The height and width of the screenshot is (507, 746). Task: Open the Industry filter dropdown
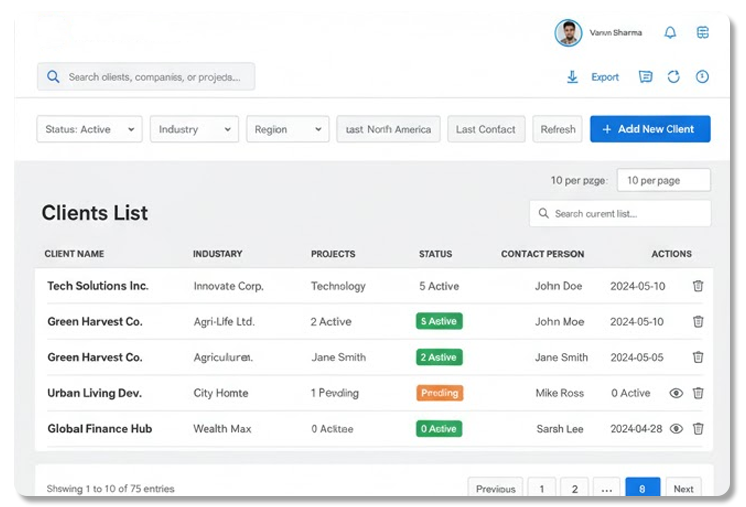pyautogui.click(x=194, y=129)
